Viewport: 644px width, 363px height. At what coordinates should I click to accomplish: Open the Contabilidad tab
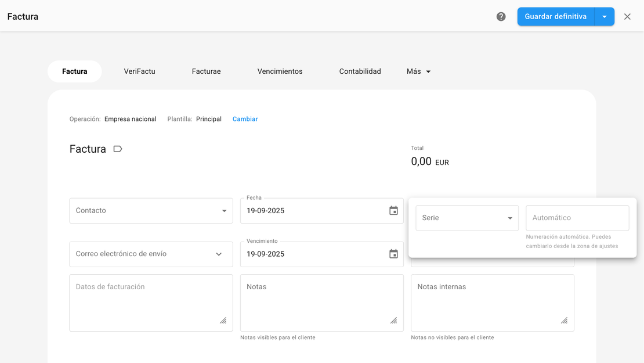(360, 71)
